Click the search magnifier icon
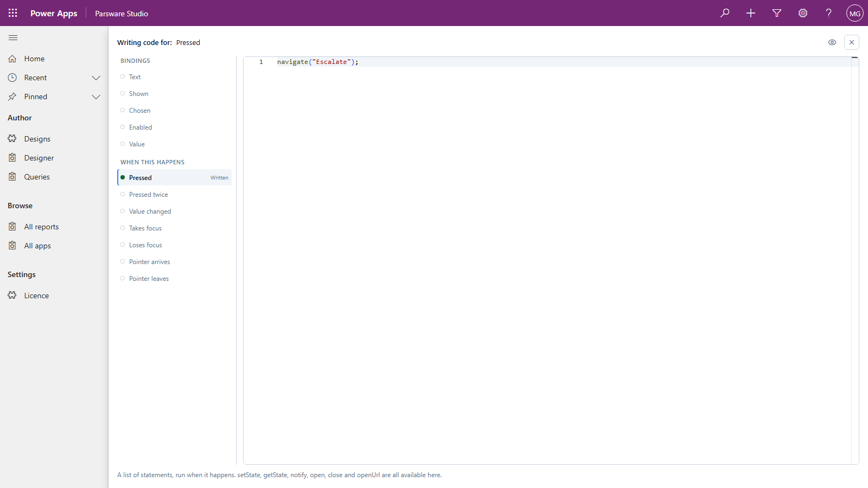868x488 pixels. click(x=725, y=13)
